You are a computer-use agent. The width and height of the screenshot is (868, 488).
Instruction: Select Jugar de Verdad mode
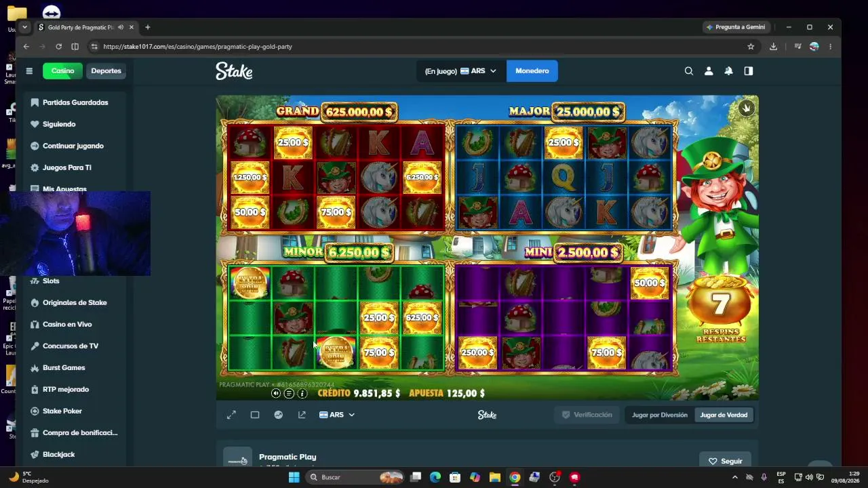pos(724,415)
